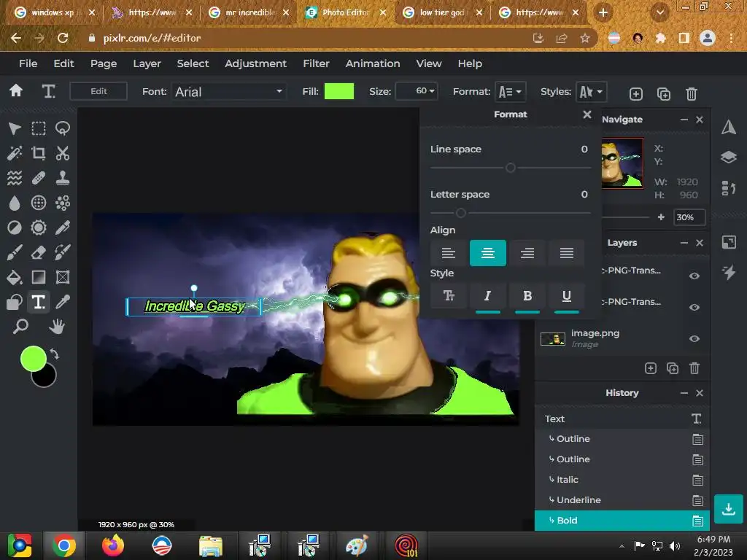The height and width of the screenshot is (560, 747).
Task: Open Chrome tab search dropdown
Action: coord(659,13)
